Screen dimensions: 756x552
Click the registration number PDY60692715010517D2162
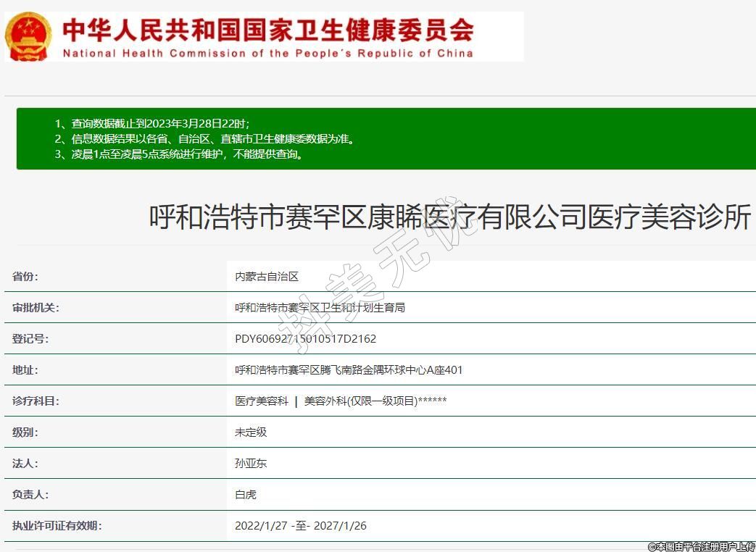point(305,339)
